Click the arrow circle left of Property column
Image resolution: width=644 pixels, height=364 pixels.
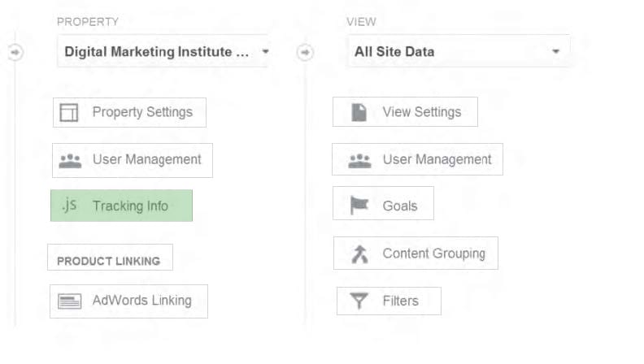click(x=15, y=52)
